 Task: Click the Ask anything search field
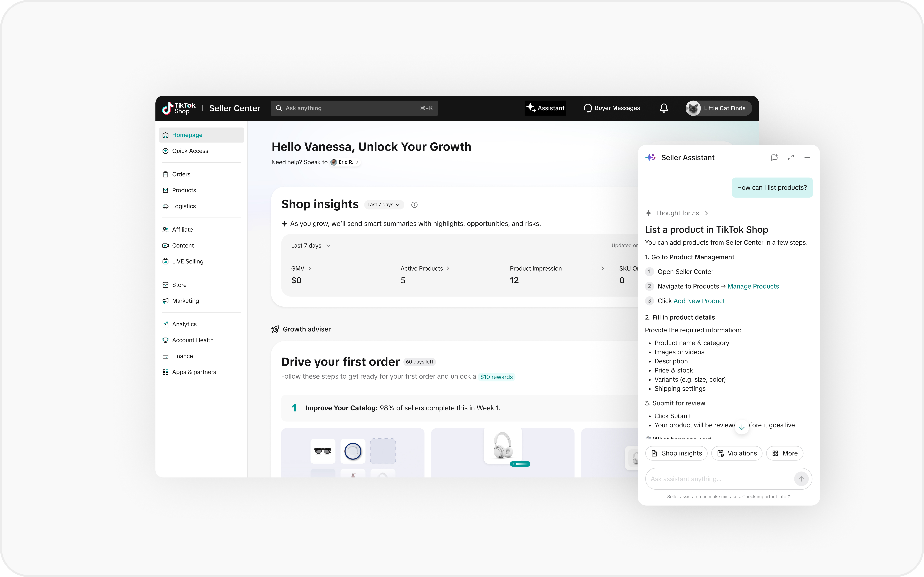coord(354,108)
